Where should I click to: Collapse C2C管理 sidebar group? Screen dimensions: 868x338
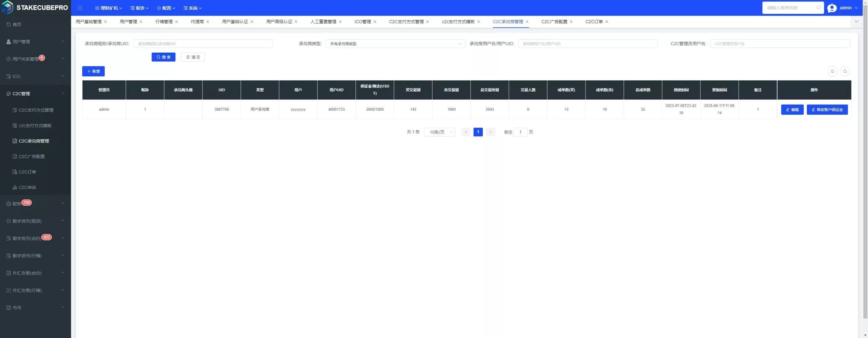point(35,93)
